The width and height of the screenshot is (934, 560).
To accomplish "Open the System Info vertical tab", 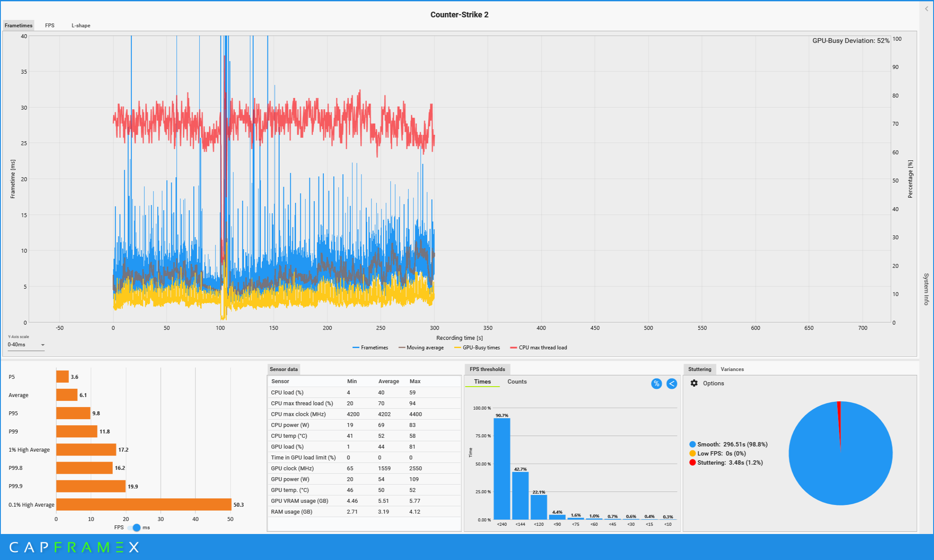I will [x=926, y=289].
